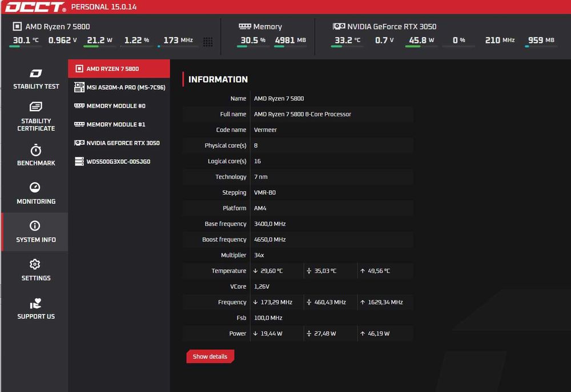The image size is (571, 392).
Task: Select the AMD RYZEN 7 5800 device tab
Action: [x=119, y=68]
